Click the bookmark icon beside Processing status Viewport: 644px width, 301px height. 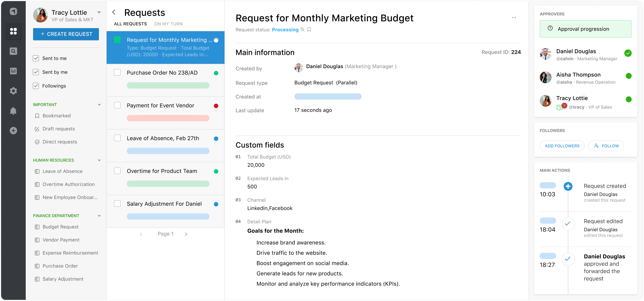(309, 30)
